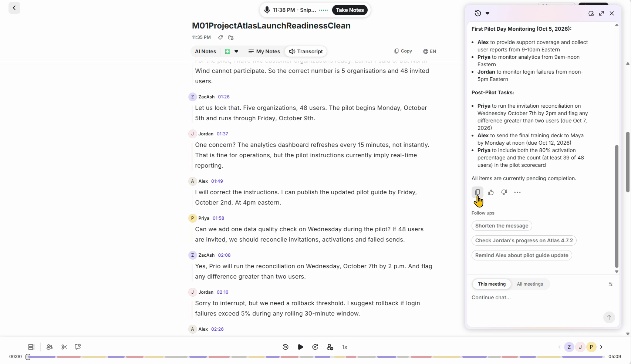Image resolution: width=631 pixels, height=364 pixels.
Task: Go back with the left arrow button
Action: pos(14,8)
